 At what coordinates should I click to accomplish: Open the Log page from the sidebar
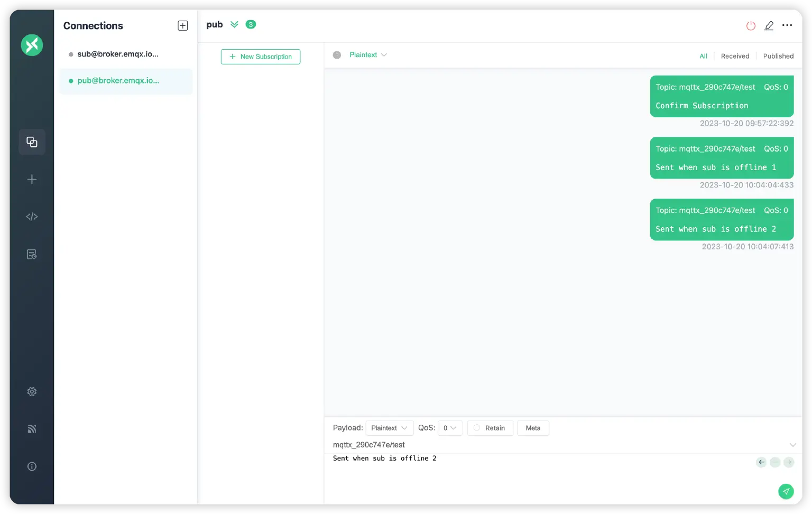pos(32,254)
